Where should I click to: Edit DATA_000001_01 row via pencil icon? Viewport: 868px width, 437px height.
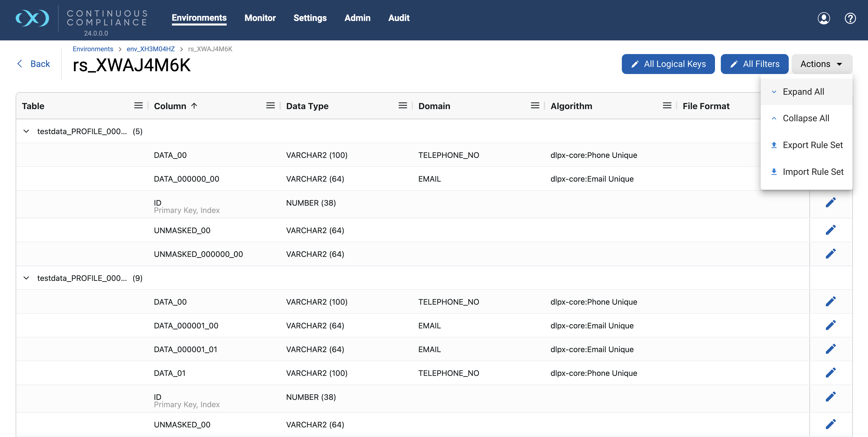[x=831, y=349]
